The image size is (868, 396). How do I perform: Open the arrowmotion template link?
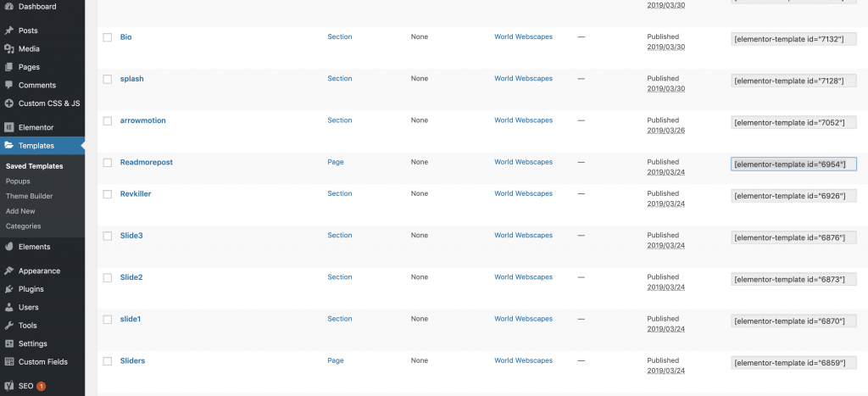click(x=142, y=120)
